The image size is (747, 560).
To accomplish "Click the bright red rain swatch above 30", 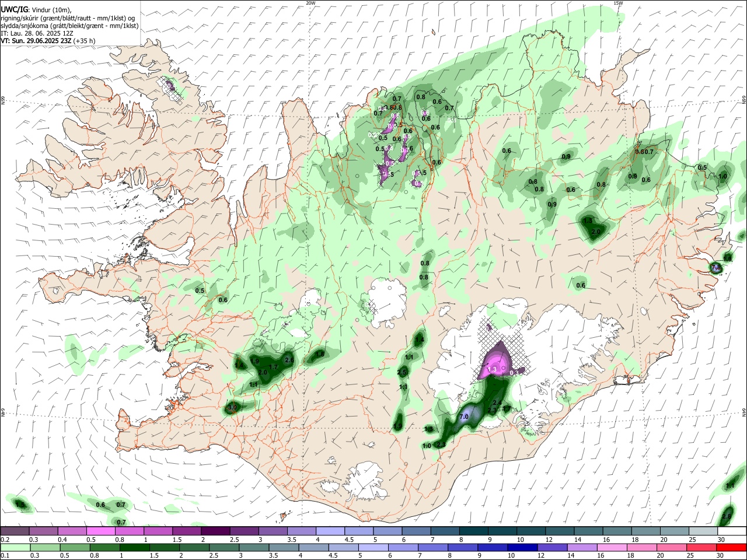I will (x=731, y=547).
